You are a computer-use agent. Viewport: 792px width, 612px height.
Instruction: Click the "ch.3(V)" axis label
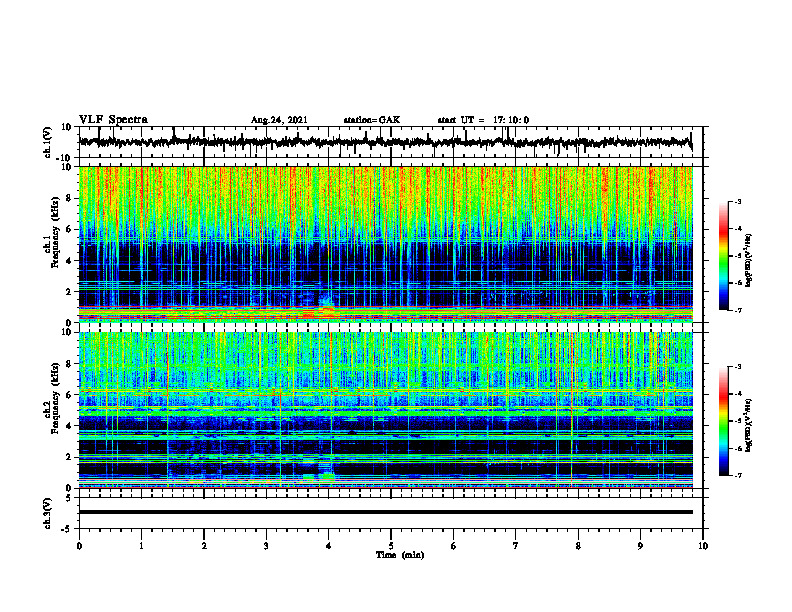point(48,513)
